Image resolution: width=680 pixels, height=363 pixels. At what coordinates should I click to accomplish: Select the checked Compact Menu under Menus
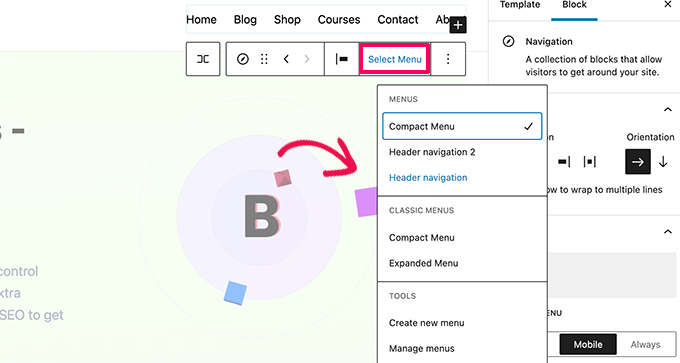coord(462,126)
